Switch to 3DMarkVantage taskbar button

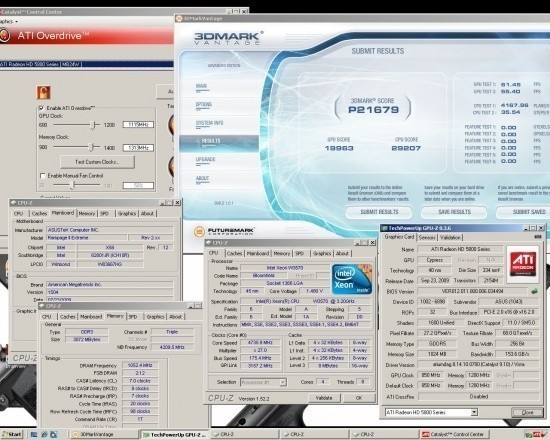click(x=104, y=434)
